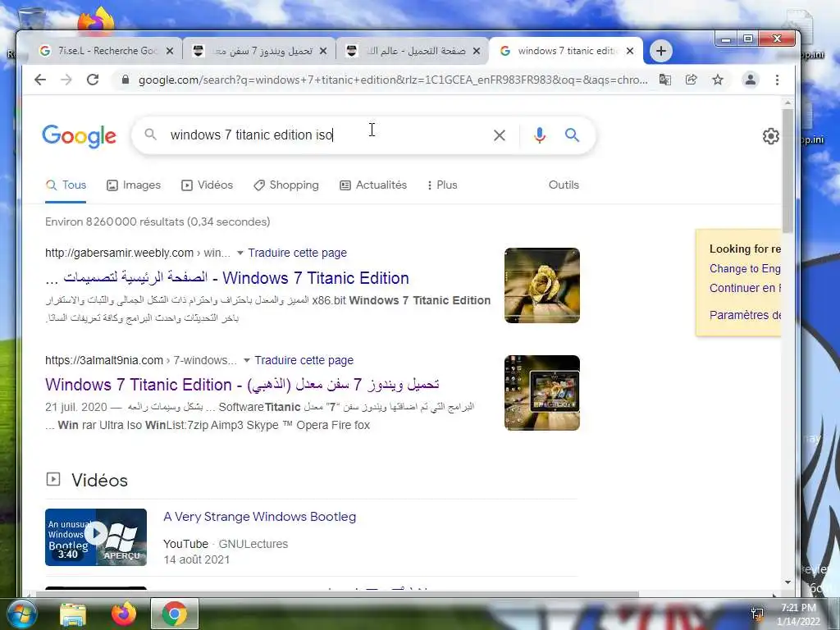The image size is (840, 630).
Task: Select the Images search filter
Action: [134, 185]
